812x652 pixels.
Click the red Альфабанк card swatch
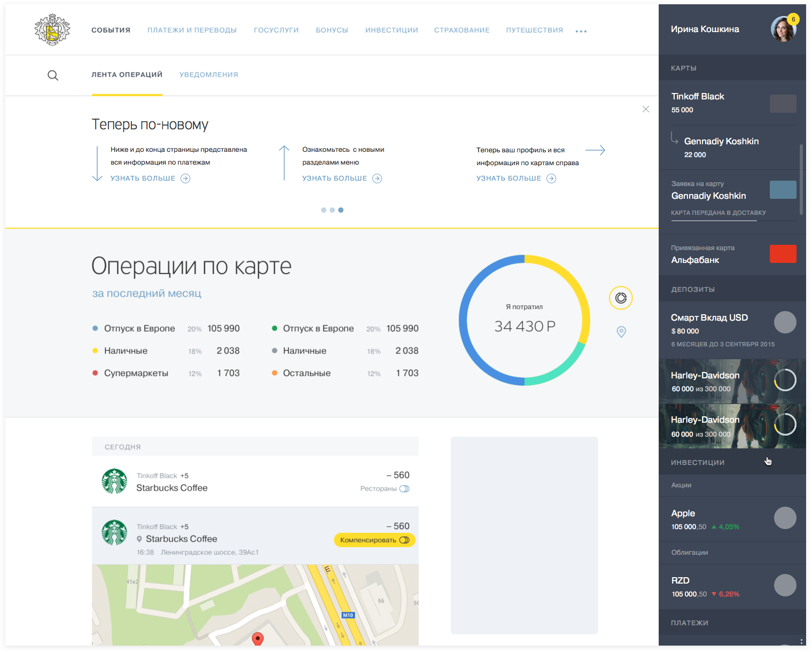783,254
